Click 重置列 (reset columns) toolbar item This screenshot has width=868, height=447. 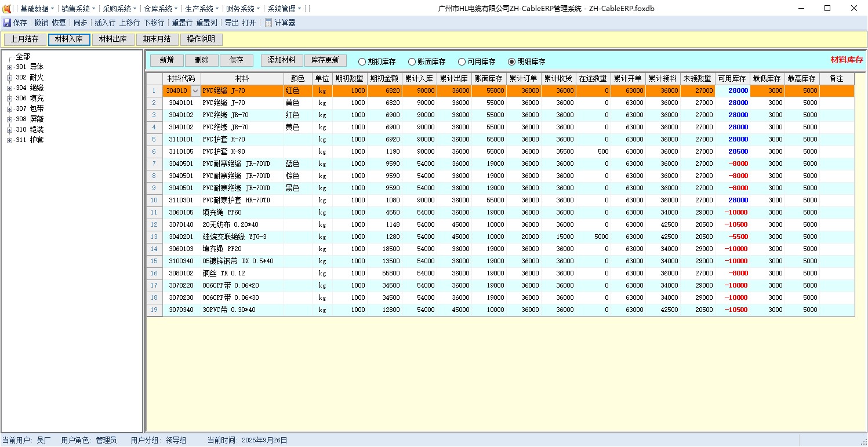click(206, 23)
